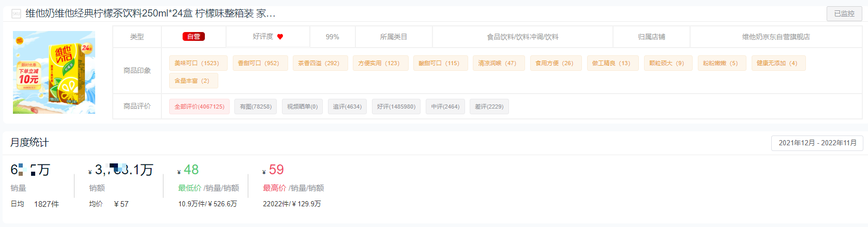
Task: Click the red heart icon next to 好评度
Action: (280, 37)
